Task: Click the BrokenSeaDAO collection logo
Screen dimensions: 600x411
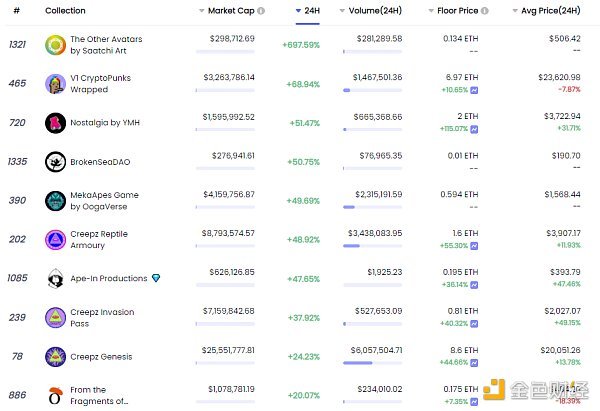Action: [x=54, y=161]
